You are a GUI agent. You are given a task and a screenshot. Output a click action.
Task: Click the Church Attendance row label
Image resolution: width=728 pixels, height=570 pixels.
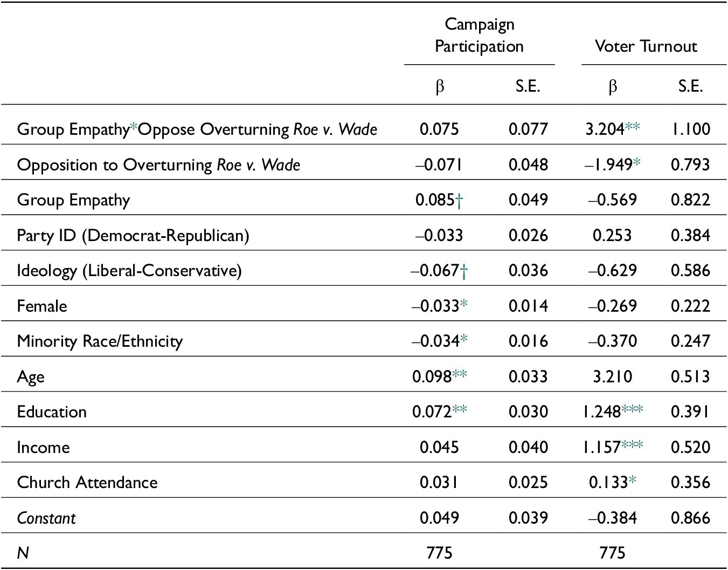pyautogui.click(x=87, y=483)
